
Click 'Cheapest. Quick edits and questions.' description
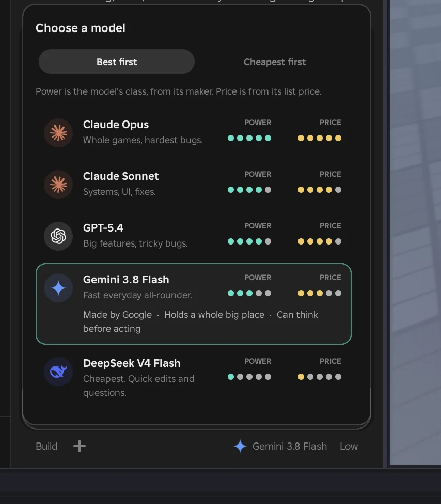pyautogui.click(x=139, y=386)
